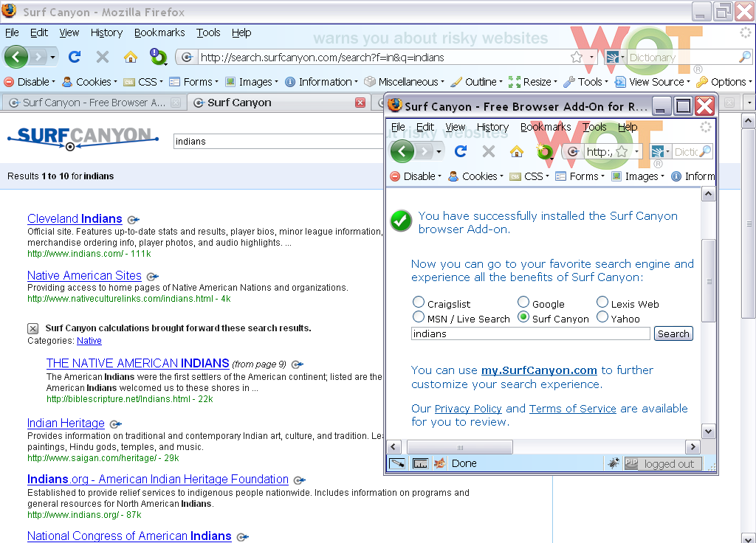Open the Options dropdown in Web Developer toolbar
Image resolution: width=756 pixels, height=543 pixels.
(x=724, y=82)
